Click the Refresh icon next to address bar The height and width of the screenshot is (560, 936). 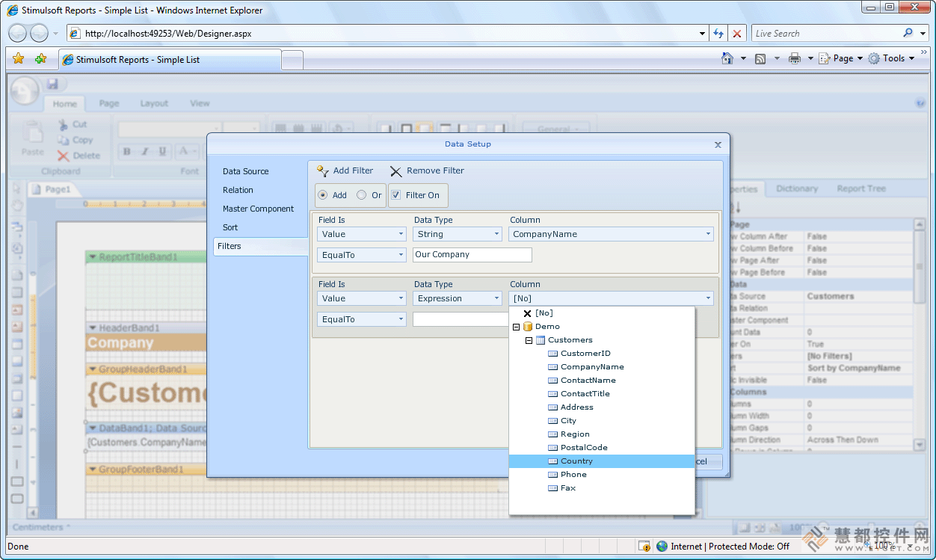(718, 34)
